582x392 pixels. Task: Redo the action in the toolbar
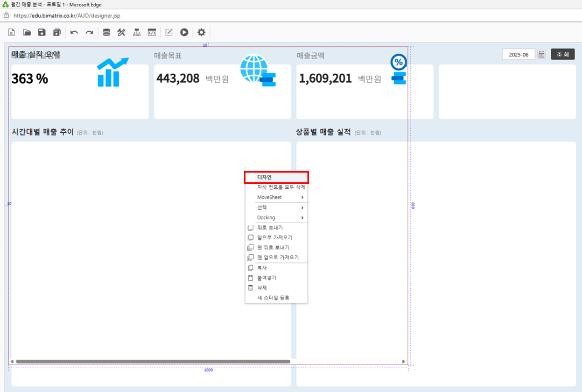pos(89,32)
